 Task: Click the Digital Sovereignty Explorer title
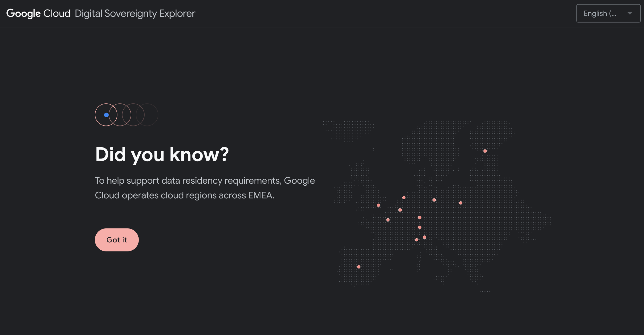[x=135, y=13]
